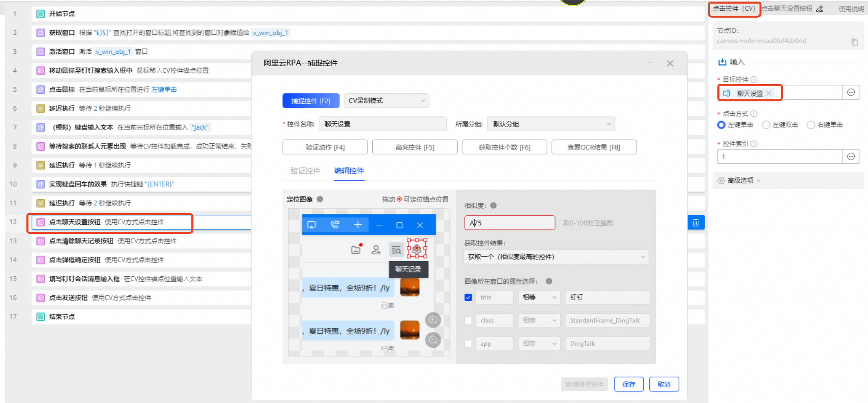Viewport: 868px width, 403px height.
Task: Click the 查看OCR结果 [F8] button
Action: (594, 147)
